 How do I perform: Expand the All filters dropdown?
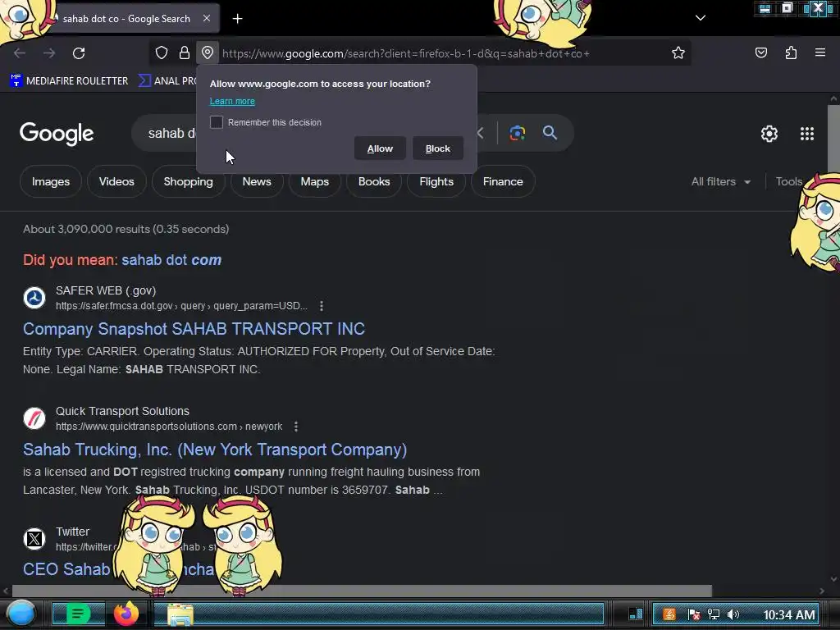[x=720, y=181]
